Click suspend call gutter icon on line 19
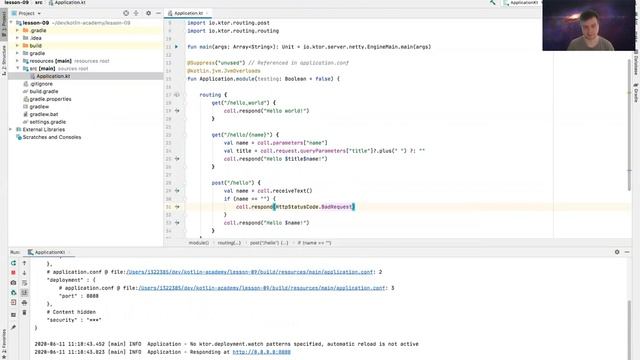The width and height of the screenshot is (640, 360). [x=177, y=111]
